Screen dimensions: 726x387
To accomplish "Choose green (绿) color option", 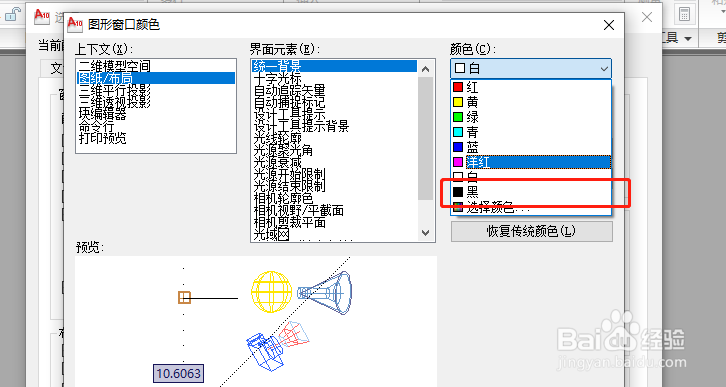I will [x=531, y=117].
